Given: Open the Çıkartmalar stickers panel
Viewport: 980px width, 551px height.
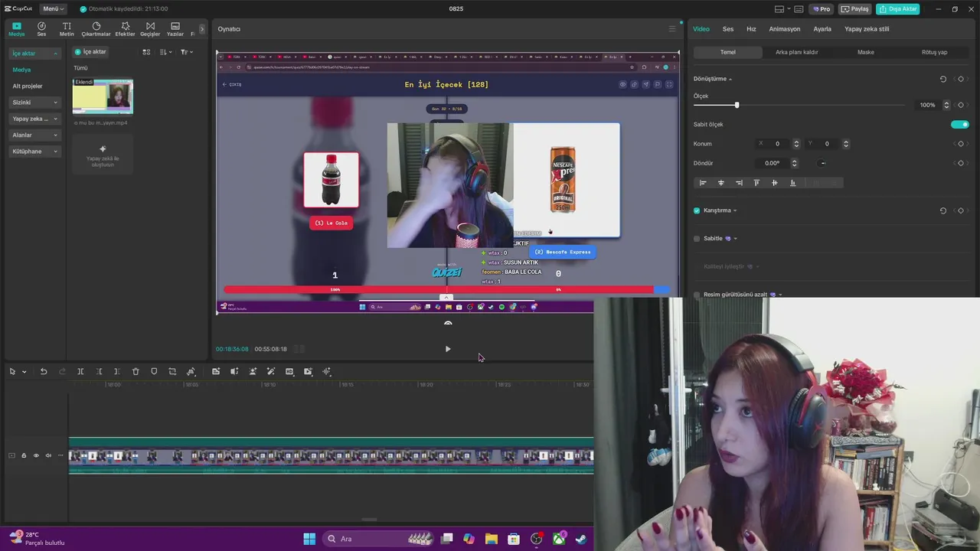Looking at the screenshot, I should pyautogui.click(x=96, y=29).
